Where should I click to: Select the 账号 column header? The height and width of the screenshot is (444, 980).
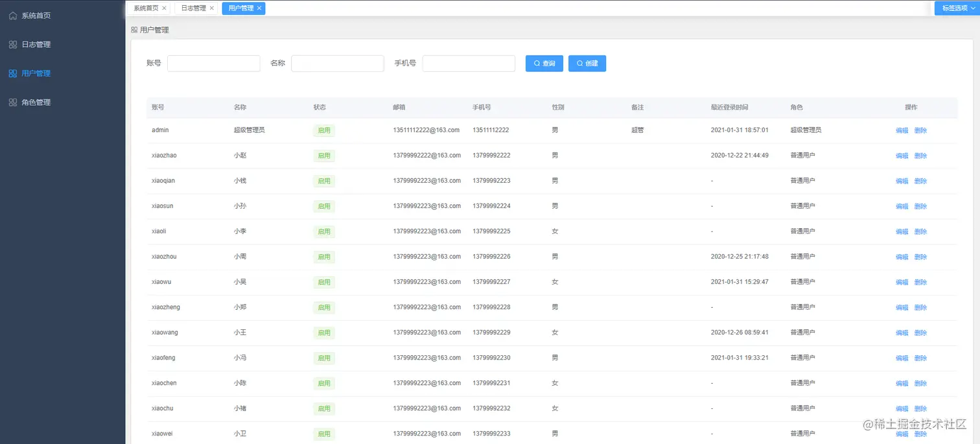[x=158, y=107]
